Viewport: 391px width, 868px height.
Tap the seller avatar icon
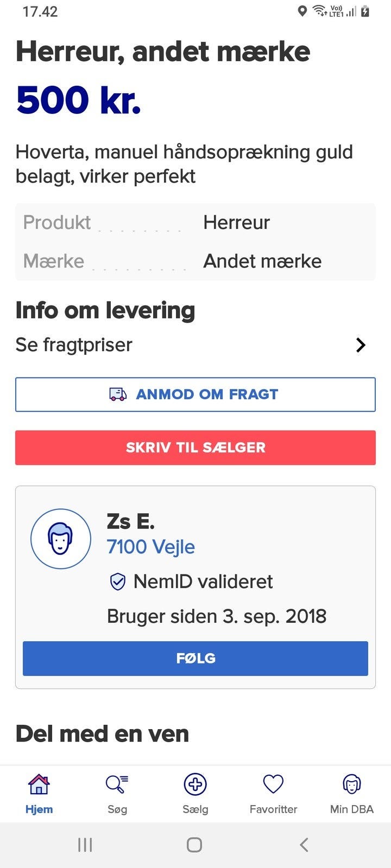[x=61, y=539]
